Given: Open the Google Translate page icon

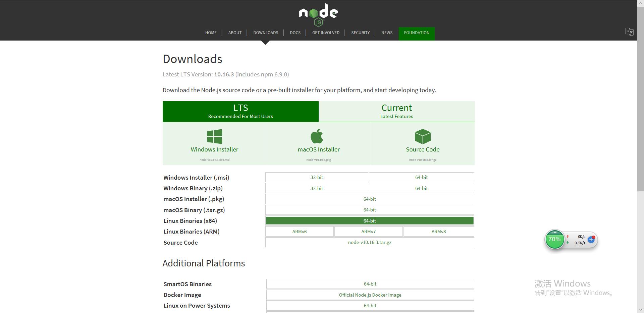Looking at the screenshot, I should click(629, 32).
